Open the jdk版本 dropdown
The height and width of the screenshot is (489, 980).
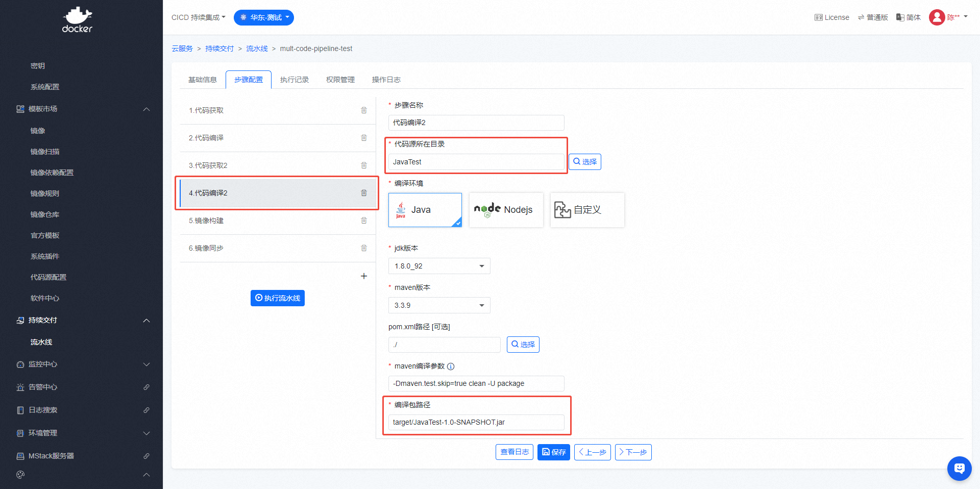(x=439, y=266)
